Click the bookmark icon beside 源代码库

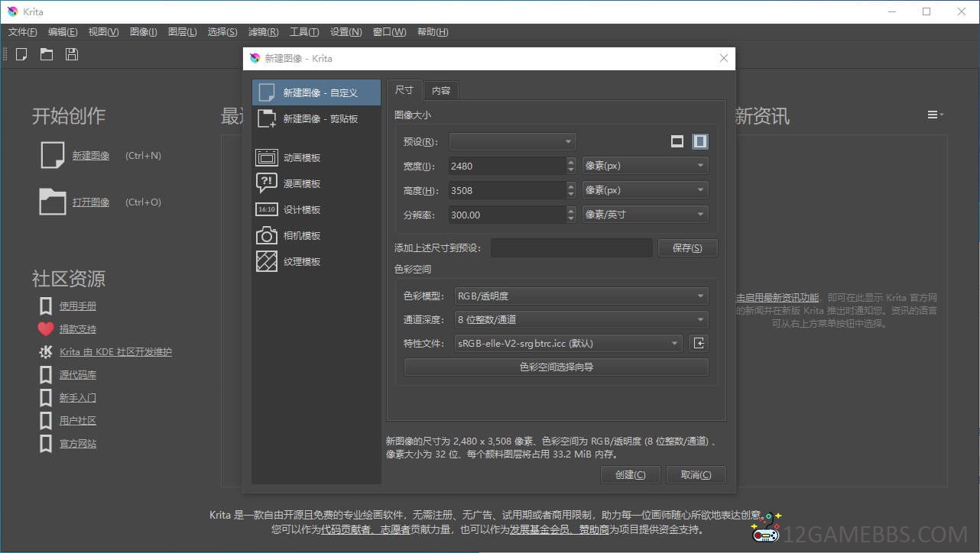(x=46, y=375)
